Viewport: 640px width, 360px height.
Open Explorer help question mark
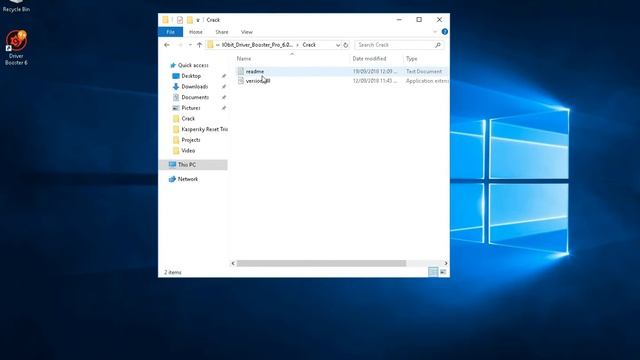point(444,32)
